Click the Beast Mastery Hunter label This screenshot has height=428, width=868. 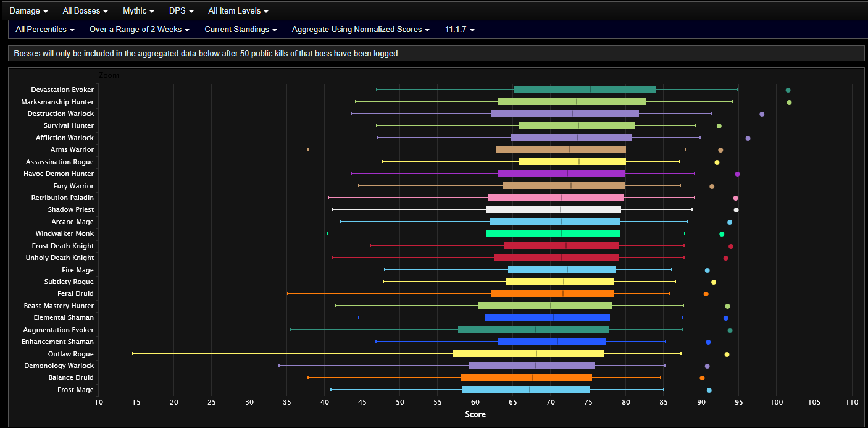coord(59,306)
